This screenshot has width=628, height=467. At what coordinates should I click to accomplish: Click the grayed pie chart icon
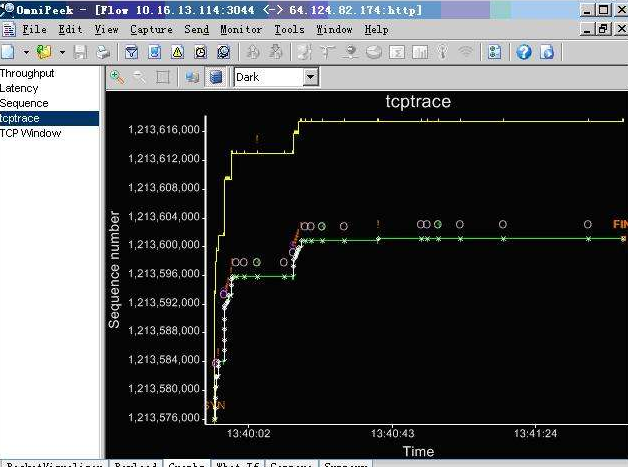point(374,52)
